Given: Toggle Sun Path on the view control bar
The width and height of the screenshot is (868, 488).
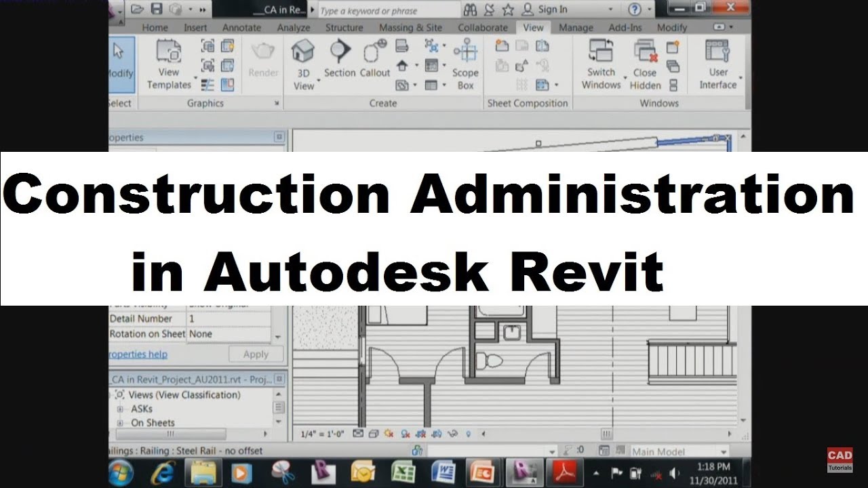Looking at the screenshot, I should pos(390,433).
